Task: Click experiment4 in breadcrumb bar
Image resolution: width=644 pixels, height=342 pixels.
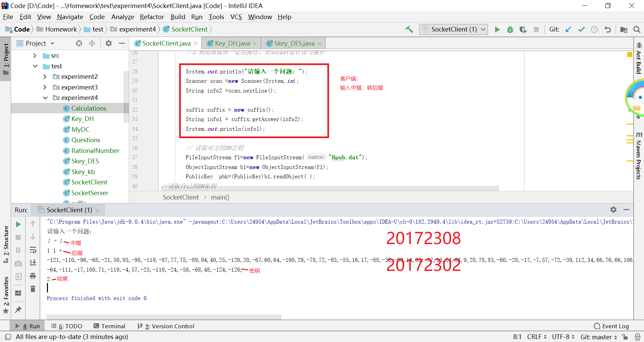Action: [133, 30]
